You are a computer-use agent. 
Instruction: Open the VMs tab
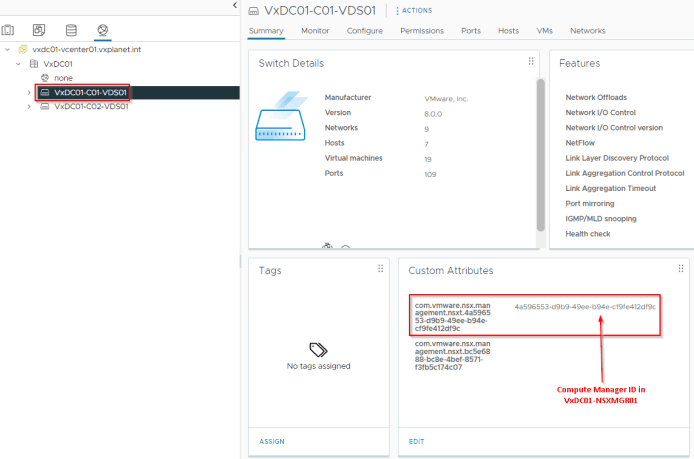coord(544,31)
